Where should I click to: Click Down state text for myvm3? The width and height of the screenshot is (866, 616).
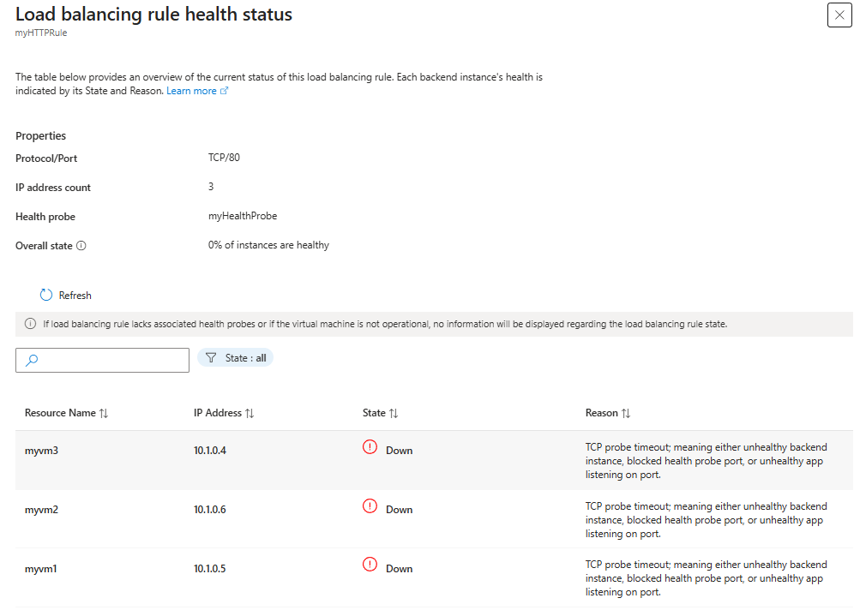[x=400, y=451]
